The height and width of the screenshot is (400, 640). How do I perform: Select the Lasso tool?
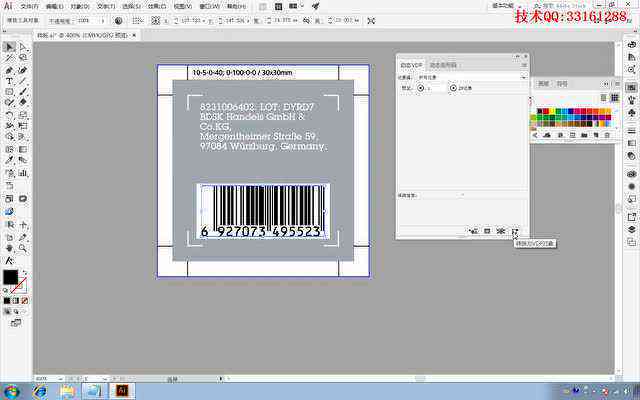23,58
